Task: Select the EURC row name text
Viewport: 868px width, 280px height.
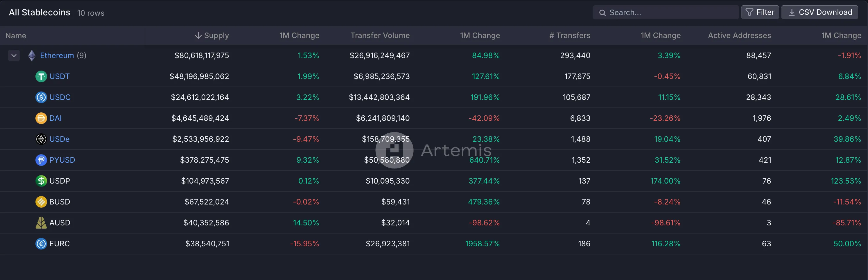Action: click(59, 244)
